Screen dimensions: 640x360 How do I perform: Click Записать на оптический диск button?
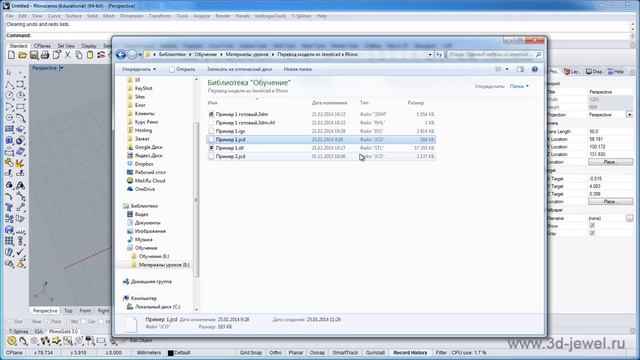click(x=239, y=69)
